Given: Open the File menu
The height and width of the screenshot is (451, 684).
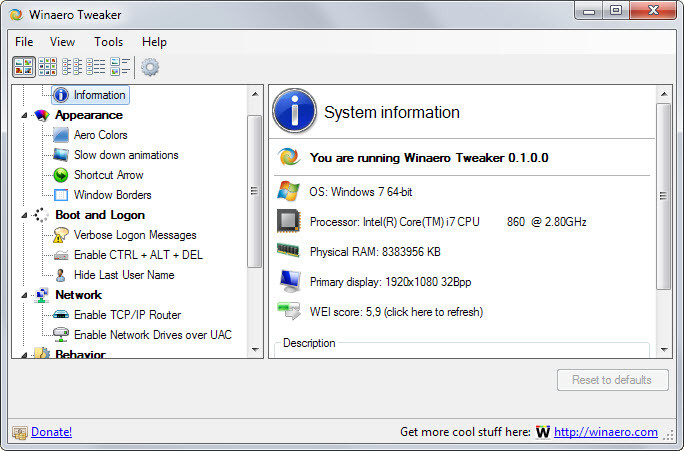Looking at the screenshot, I should [24, 42].
